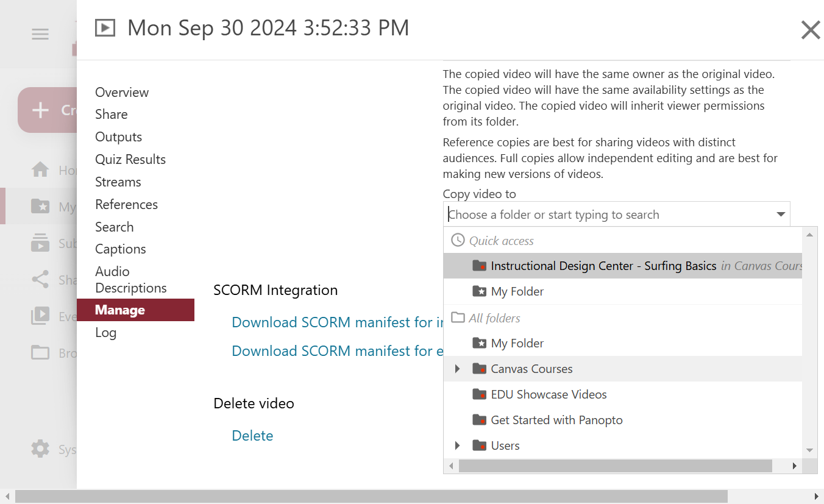Viewport: 824px width, 504px height.
Task: Click the page horizontal scrollbar thumb
Action: (372, 497)
